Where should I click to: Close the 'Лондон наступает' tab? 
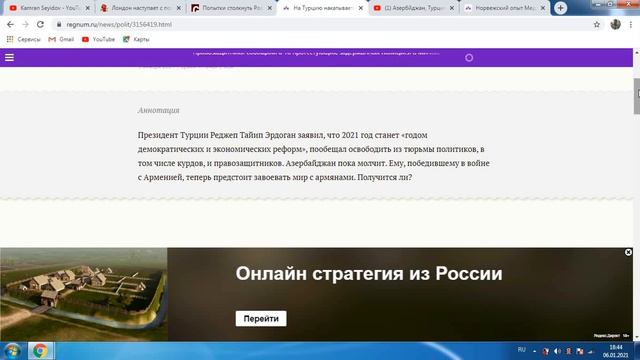point(178,8)
